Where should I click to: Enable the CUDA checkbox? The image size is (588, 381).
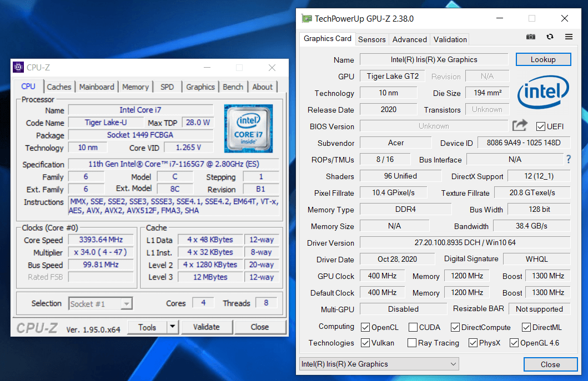(412, 327)
